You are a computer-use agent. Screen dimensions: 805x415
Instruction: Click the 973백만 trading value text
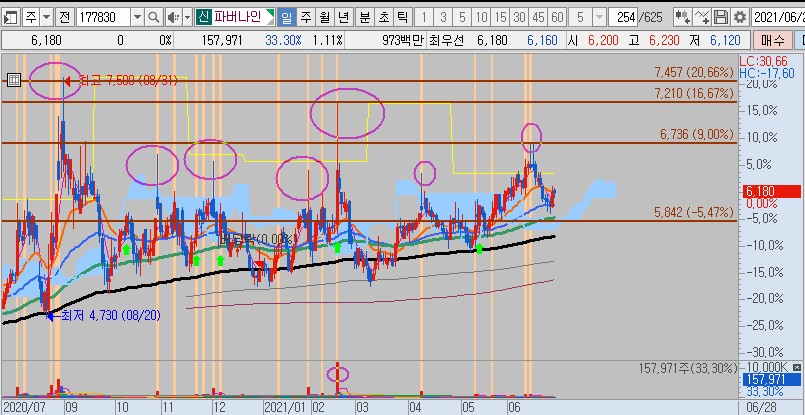click(403, 40)
